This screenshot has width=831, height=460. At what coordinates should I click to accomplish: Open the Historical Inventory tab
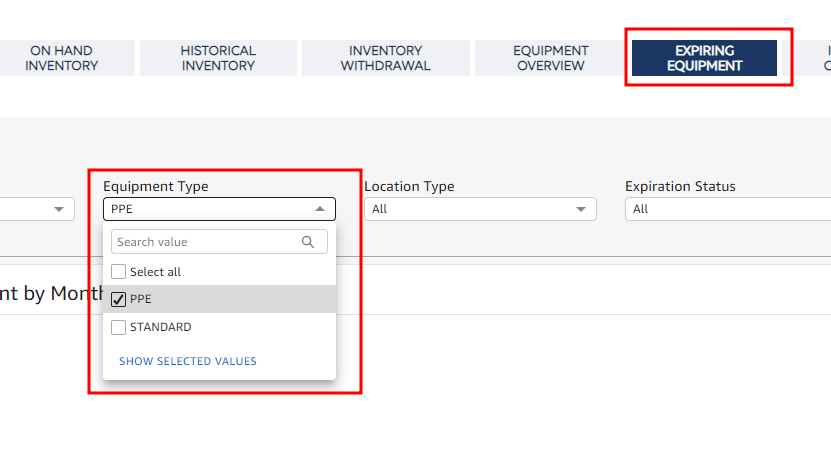[218, 58]
